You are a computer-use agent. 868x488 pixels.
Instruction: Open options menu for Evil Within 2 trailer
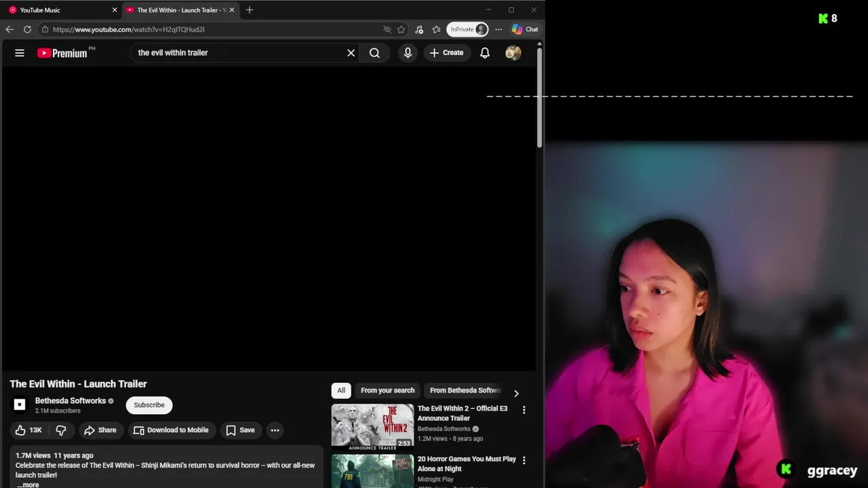(x=524, y=410)
